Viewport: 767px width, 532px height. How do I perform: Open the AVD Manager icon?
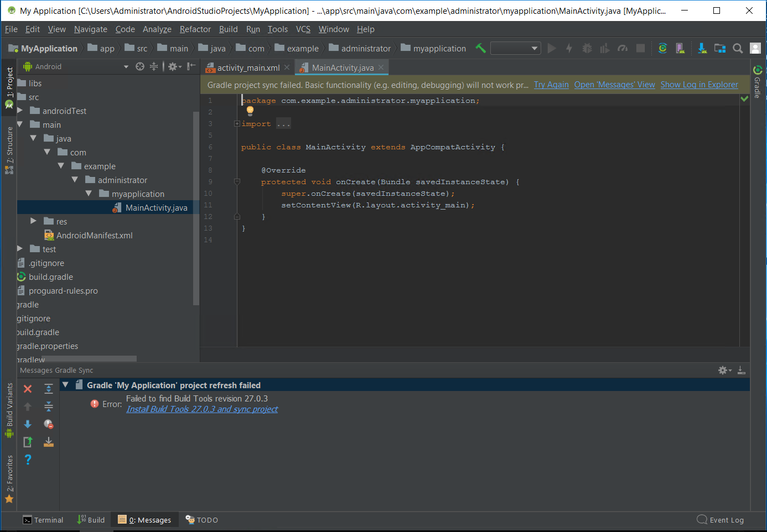tap(680, 48)
